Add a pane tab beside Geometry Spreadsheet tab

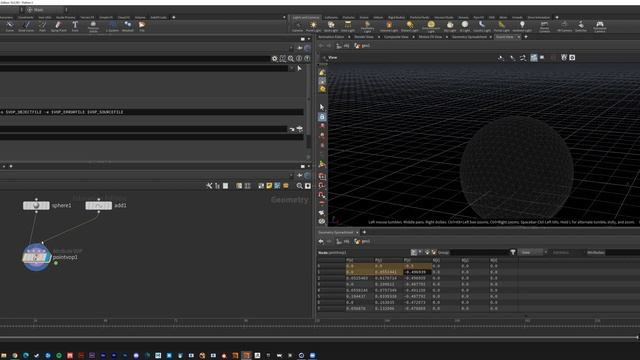364,232
